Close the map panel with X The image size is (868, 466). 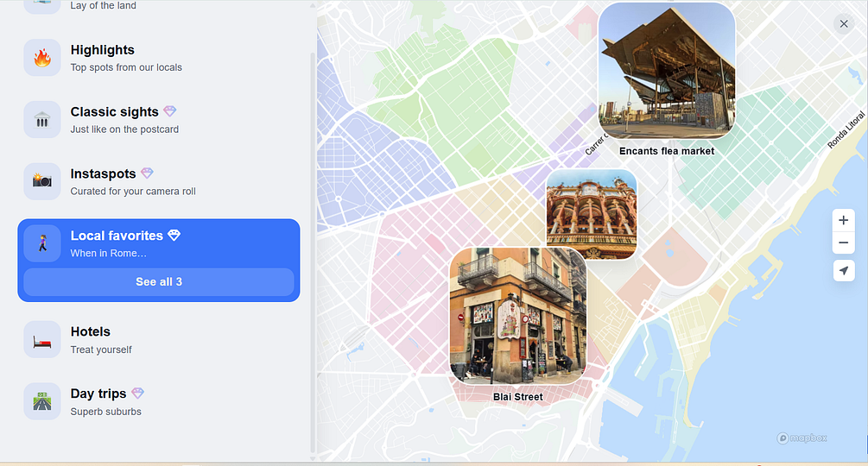pyautogui.click(x=844, y=24)
